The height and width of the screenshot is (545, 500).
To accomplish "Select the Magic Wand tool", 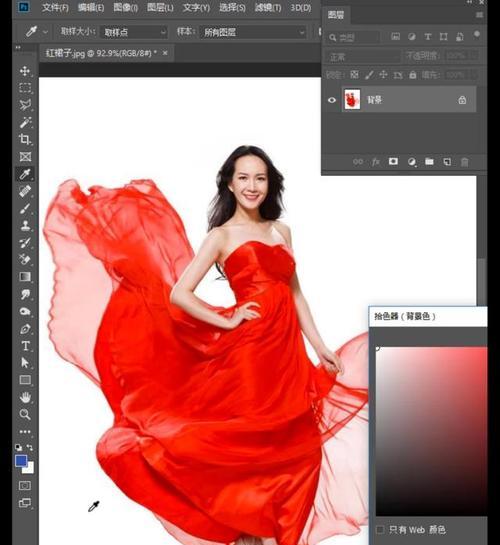I will [25, 122].
